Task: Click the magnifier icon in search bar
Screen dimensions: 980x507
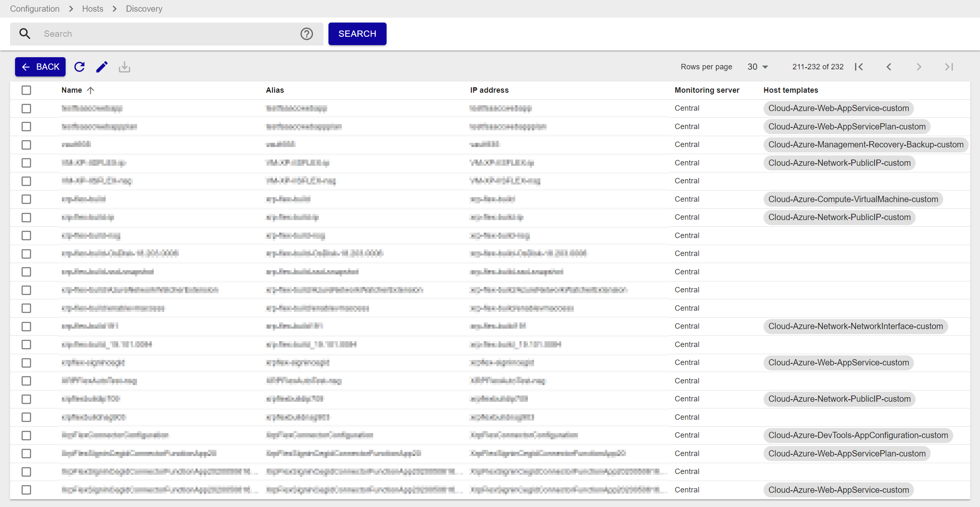Action: point(25,34)
